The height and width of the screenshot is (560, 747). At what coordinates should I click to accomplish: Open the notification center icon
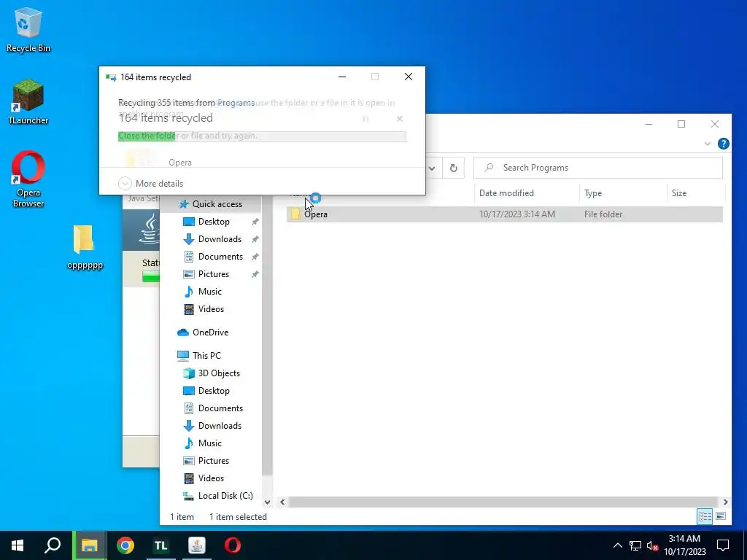[723, 545]
